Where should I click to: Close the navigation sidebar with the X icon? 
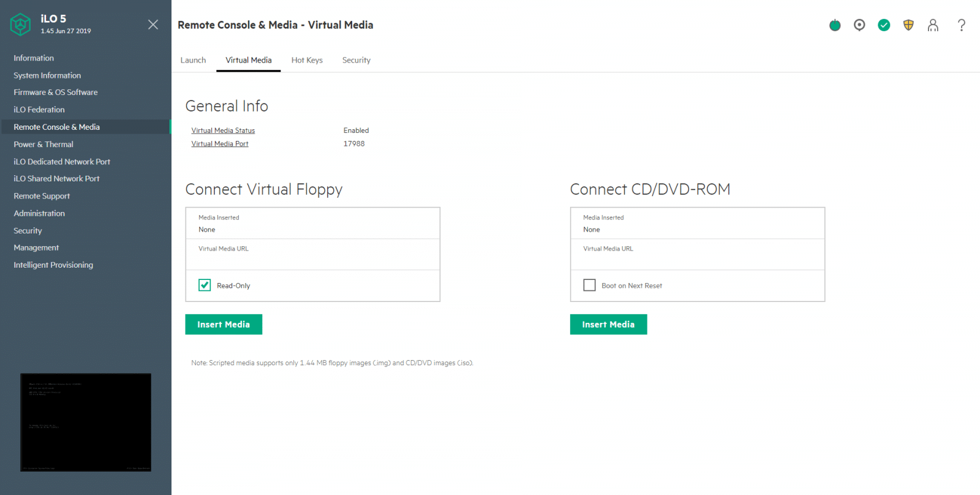153,25
